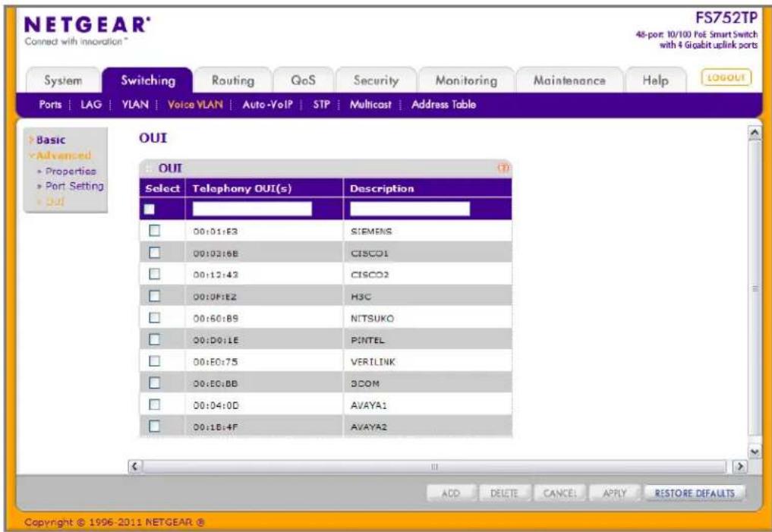Screen dimensions: 772x532
Task: Check the AVAYA2 row checkbox
Action: click(155, 426)
